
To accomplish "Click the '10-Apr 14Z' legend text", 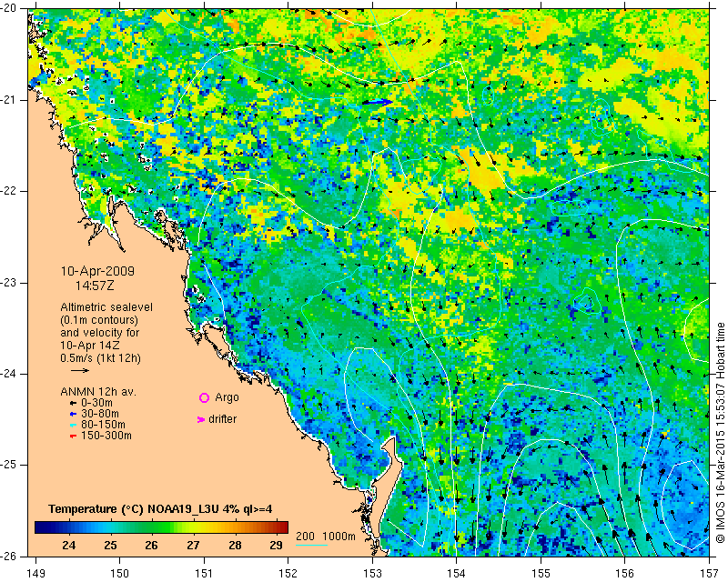I will point(90,346).
